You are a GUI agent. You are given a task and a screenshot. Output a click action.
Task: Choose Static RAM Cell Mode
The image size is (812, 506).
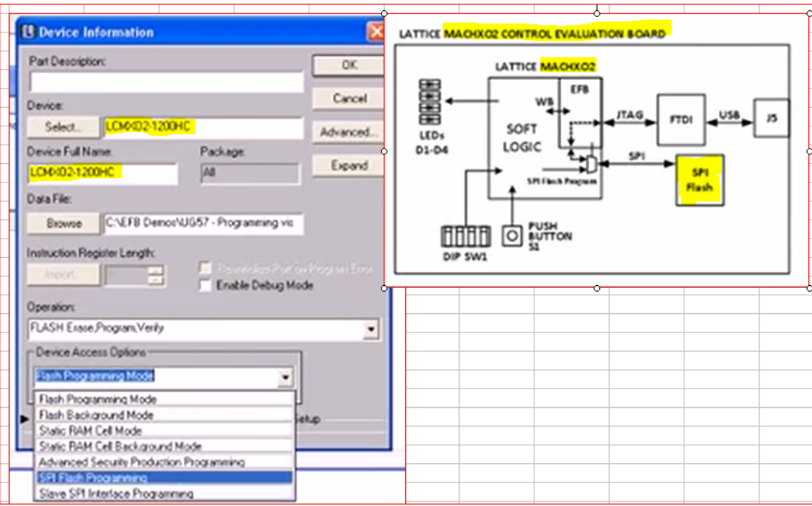(x=165, y=431)
